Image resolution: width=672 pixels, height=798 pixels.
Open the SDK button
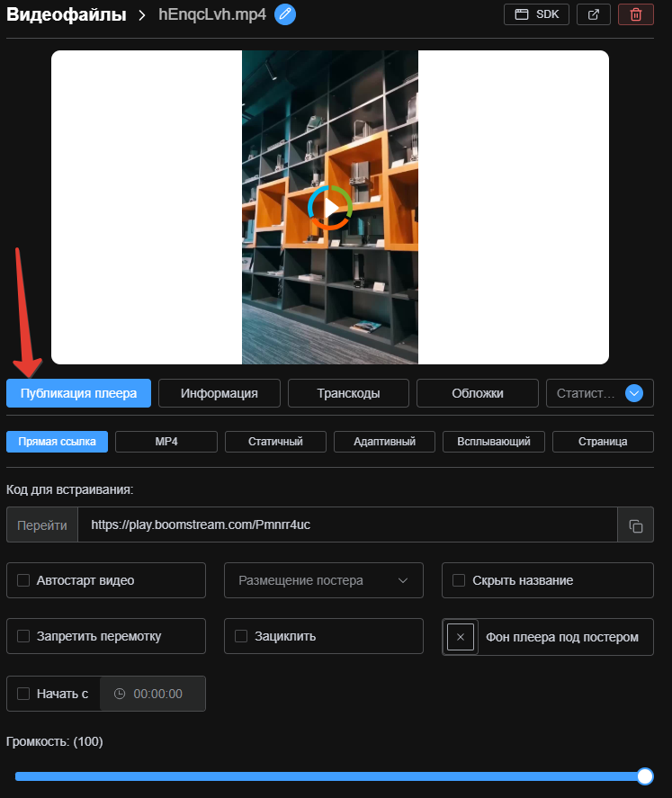pos(536,14)
